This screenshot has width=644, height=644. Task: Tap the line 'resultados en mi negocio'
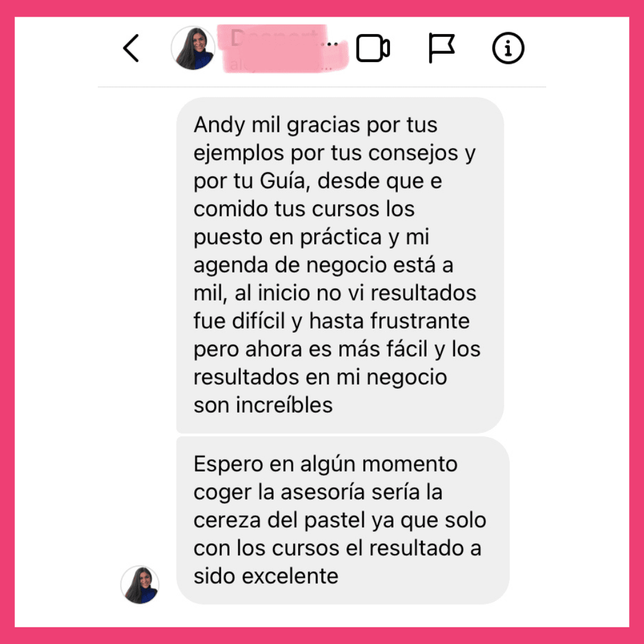coord(320,377)
